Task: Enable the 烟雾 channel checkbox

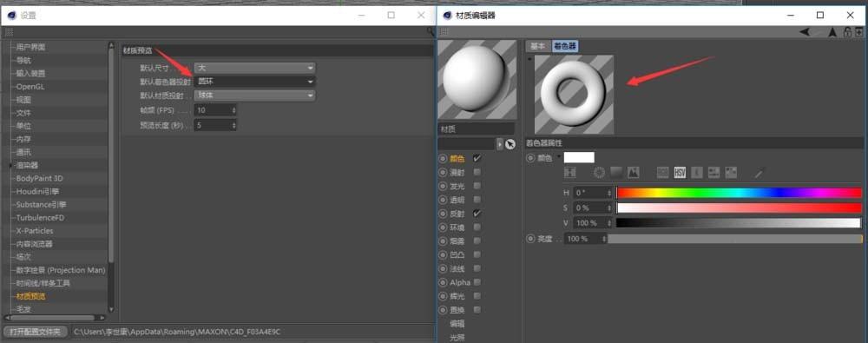Action: pyautogui.click(x=477, y=241)
